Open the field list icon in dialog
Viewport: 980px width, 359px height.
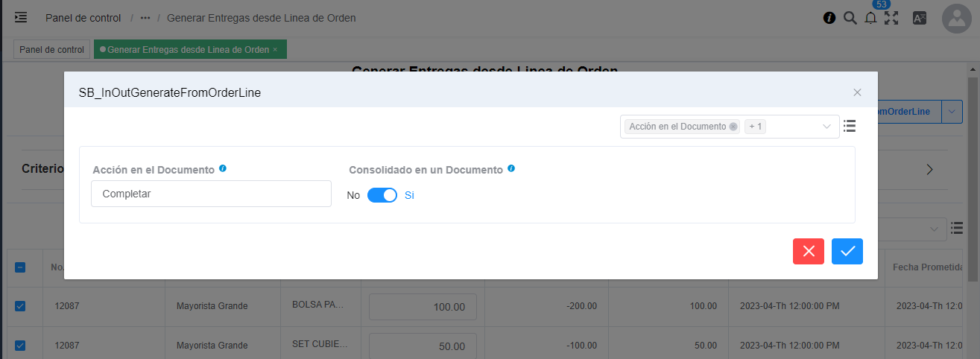pyautogui.click(x=850, y=127)
